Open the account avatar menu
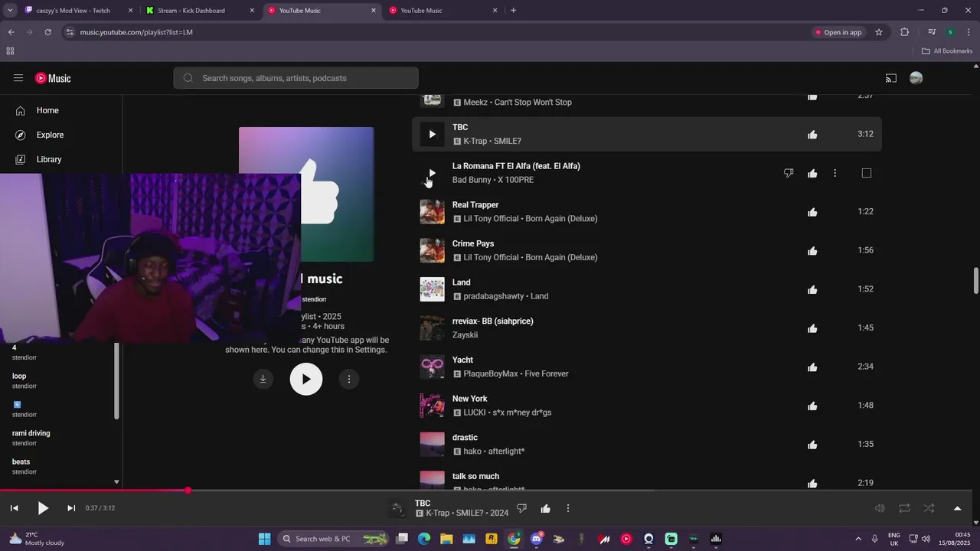 click(x=916, y=78)
